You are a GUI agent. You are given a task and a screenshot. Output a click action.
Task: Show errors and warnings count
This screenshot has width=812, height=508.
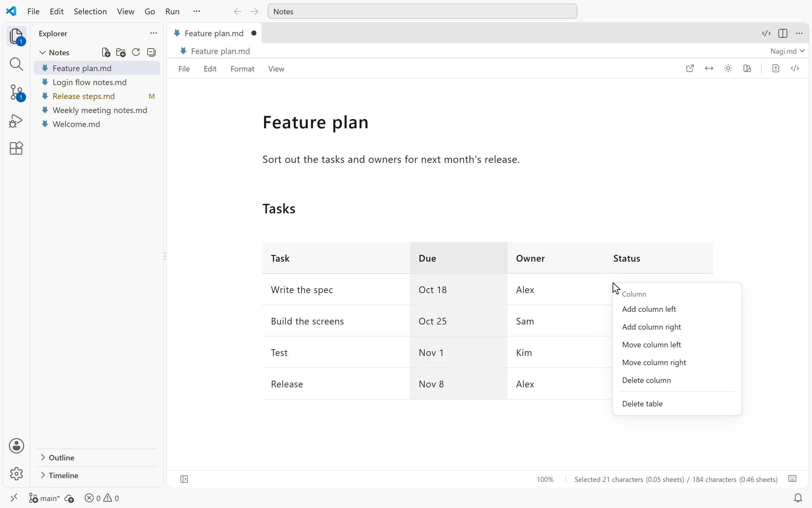pos(102,498)
